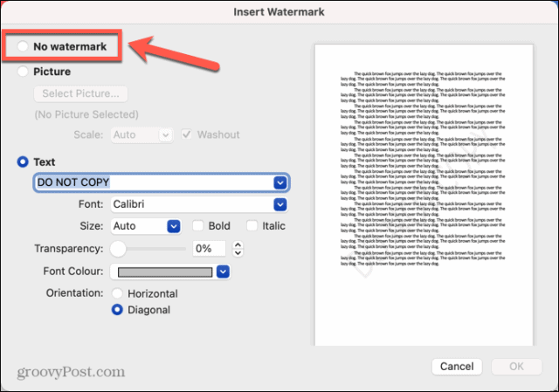Select the No watermark radio button
This screenshot has width=559, height=392.
pos(23,47)
